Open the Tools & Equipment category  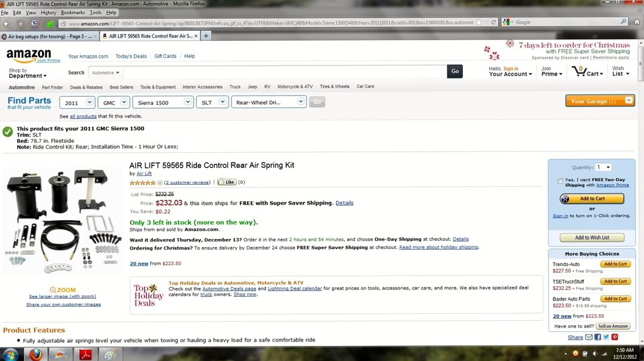[x=158, y=87]
